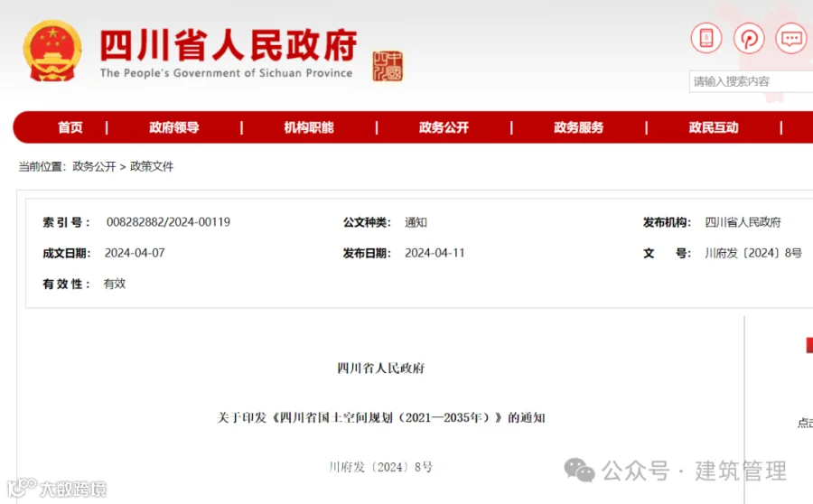Click the 大数跨境 logo at bottom left
The height and width of the screenshot is (504, 813).
(x=57, y=488)
